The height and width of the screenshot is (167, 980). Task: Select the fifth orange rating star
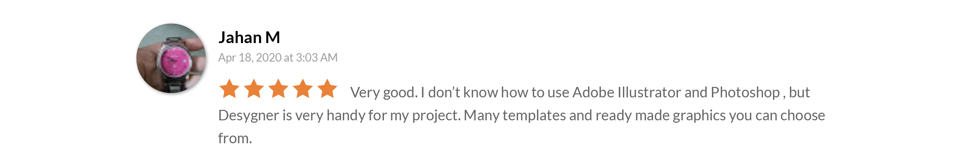click(x=327, y=89)
